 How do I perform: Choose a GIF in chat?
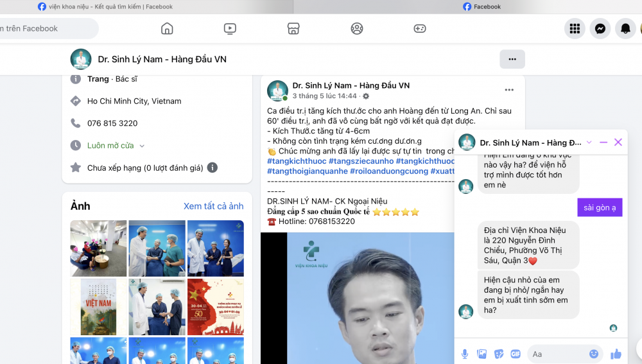click(516, 354)
